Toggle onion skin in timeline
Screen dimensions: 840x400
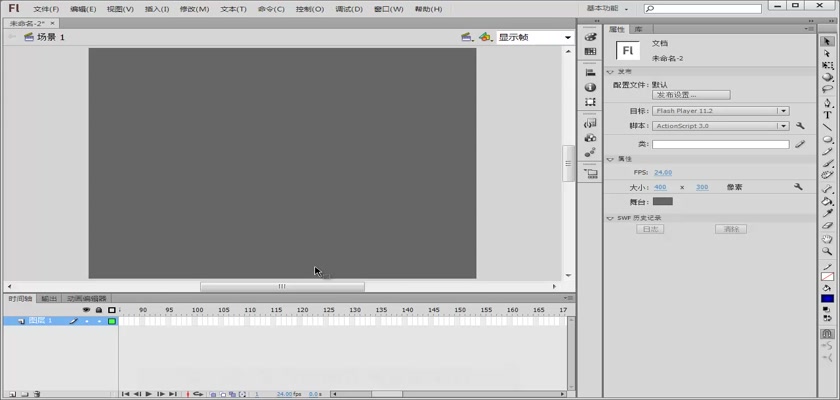tap(213, 394)
